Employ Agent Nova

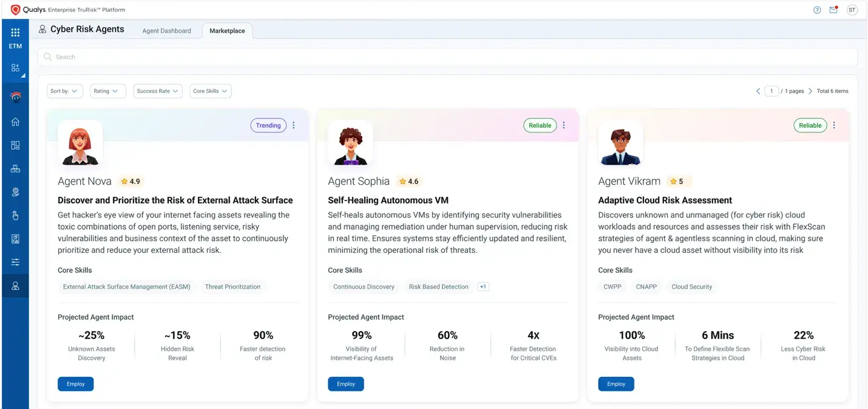pyautogui.click(x=75, y=384)
